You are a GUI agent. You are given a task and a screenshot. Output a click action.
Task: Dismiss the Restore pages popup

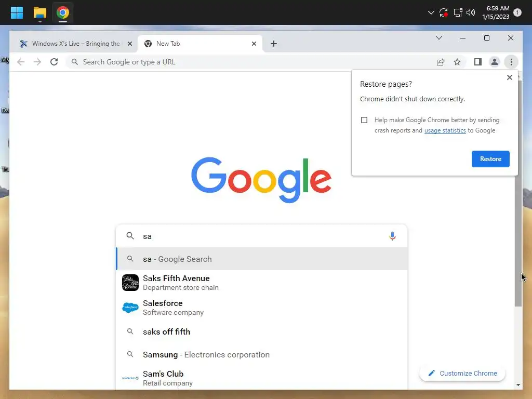[509, 77]
